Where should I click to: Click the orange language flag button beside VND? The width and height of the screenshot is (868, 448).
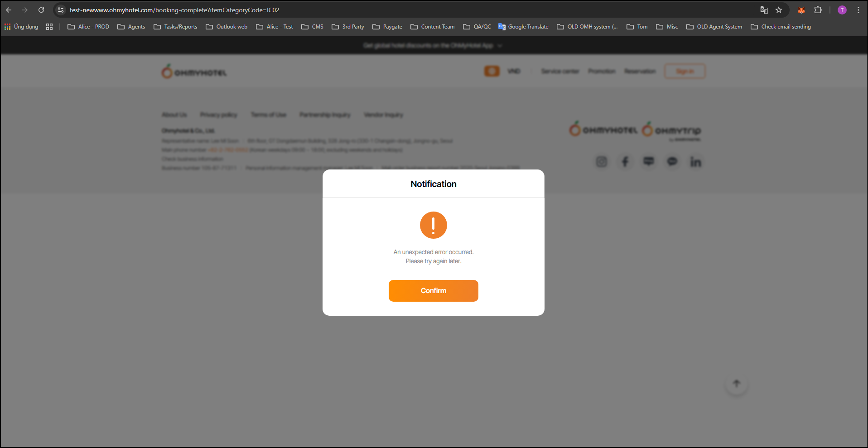(492, 71)
